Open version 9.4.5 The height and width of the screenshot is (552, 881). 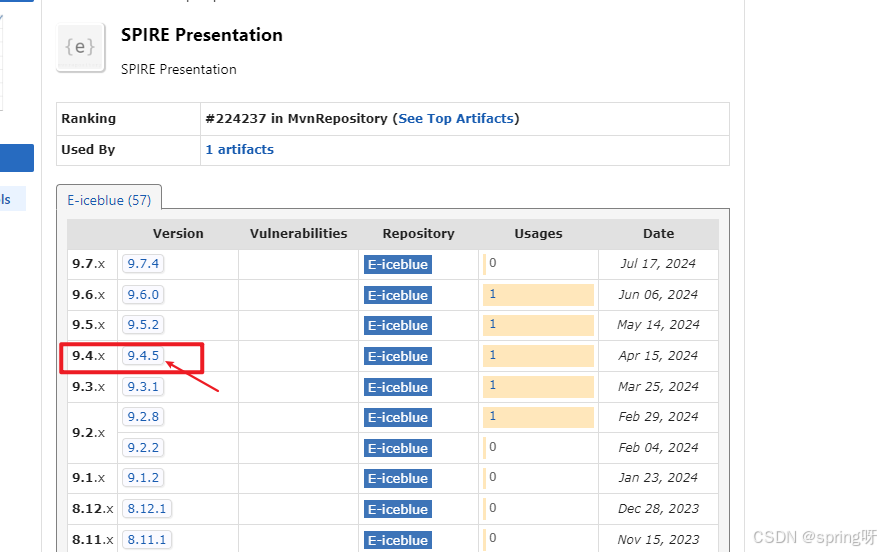[x=143, y=356]
